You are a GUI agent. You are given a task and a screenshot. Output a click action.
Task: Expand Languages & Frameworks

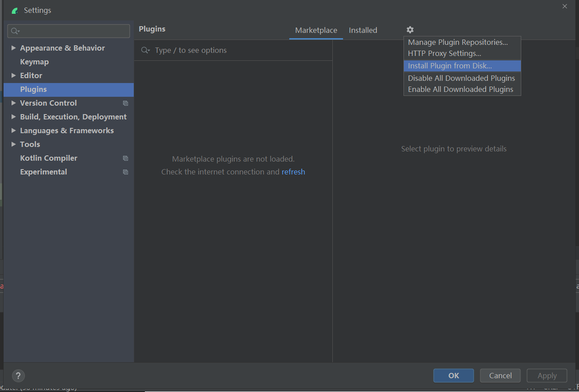[13, 130]
